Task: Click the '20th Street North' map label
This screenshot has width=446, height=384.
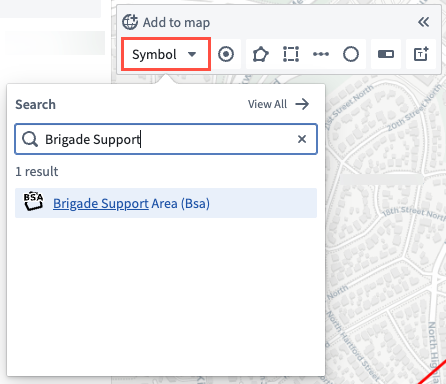Action: [415, 108]
